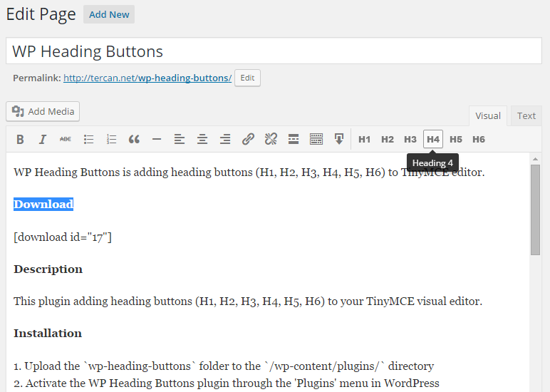Click the [download id="17"] shortcode text
Screen dimensions: 550x392
[63, 237]
